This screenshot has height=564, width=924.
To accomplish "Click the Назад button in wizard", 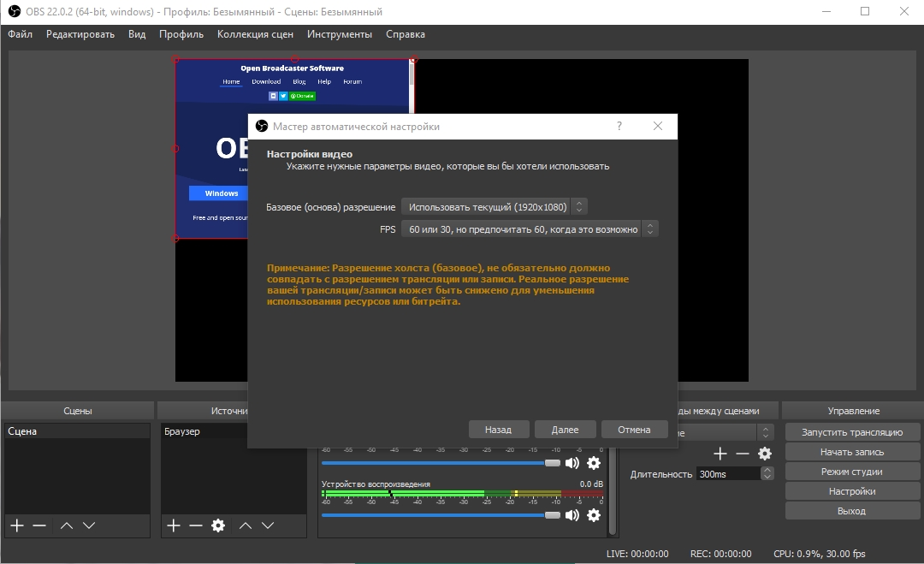I will point(499,430).
